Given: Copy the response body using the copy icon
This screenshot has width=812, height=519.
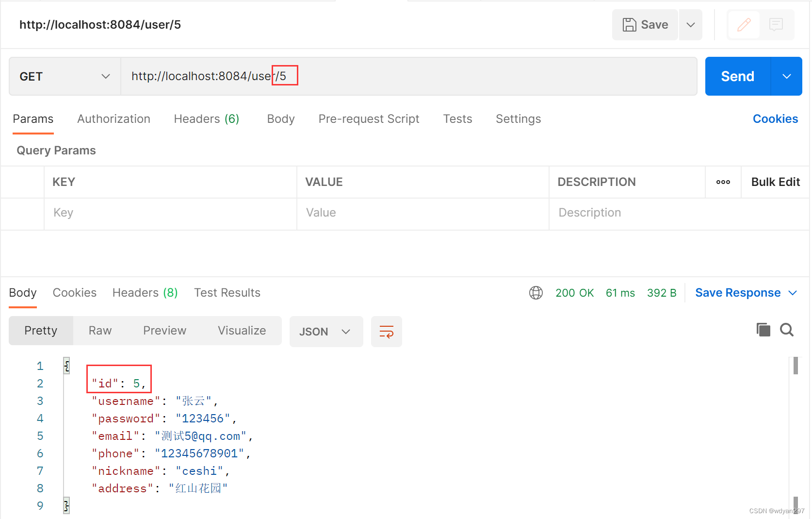Looking at the screenshot, I should pyautogui.click(x=763, y=330).
